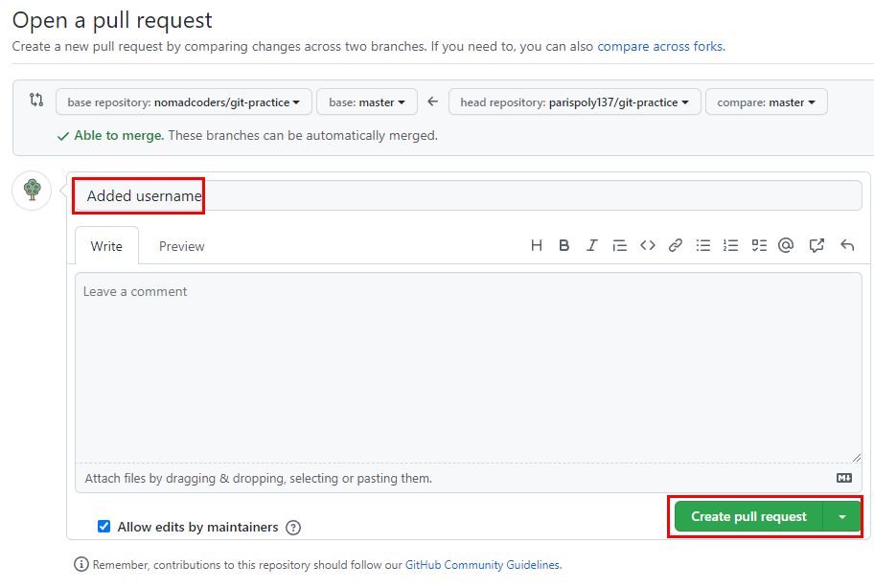Click the comment box resize handle
The image size is (874, 588).
click(x=856, y=458)
